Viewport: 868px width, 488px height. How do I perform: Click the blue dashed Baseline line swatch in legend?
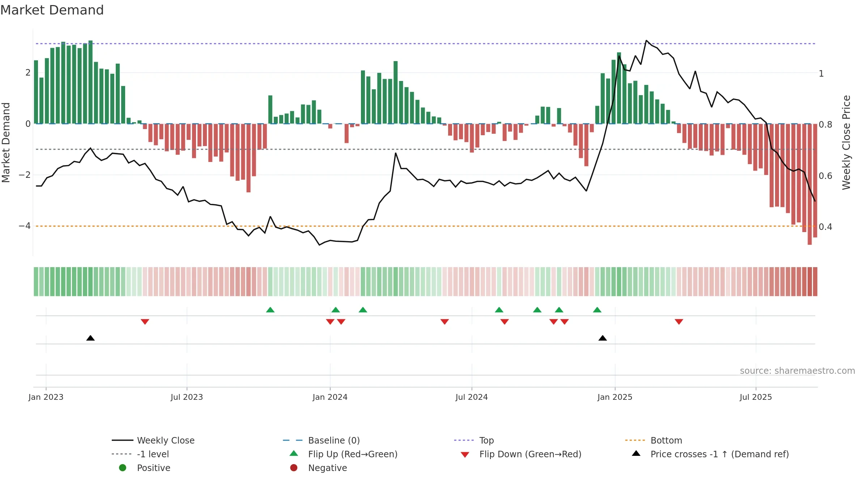pos(293,440)
